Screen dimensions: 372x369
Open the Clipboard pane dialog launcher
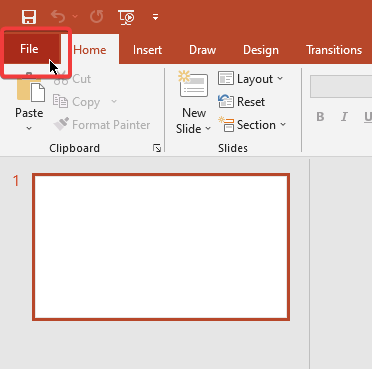[157, 148]
